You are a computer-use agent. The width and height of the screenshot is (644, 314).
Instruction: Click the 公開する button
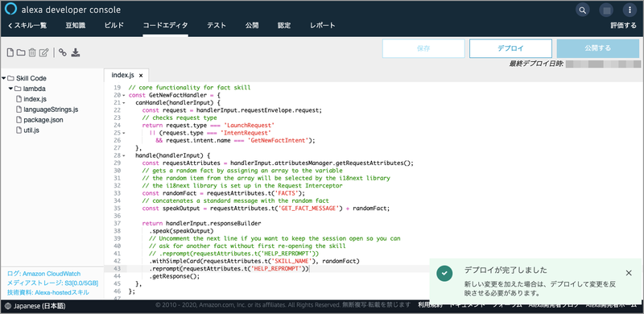click(597, 48)
